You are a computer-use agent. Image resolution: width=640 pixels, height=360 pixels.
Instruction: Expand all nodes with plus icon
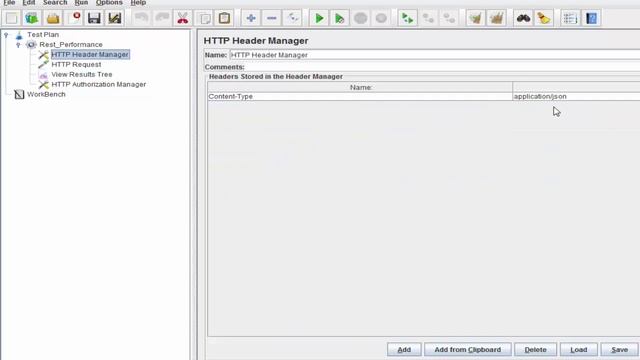[251, 18]
